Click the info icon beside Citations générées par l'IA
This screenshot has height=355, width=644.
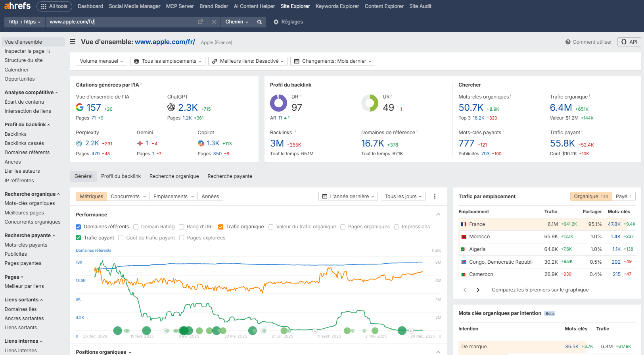[141, 83]
